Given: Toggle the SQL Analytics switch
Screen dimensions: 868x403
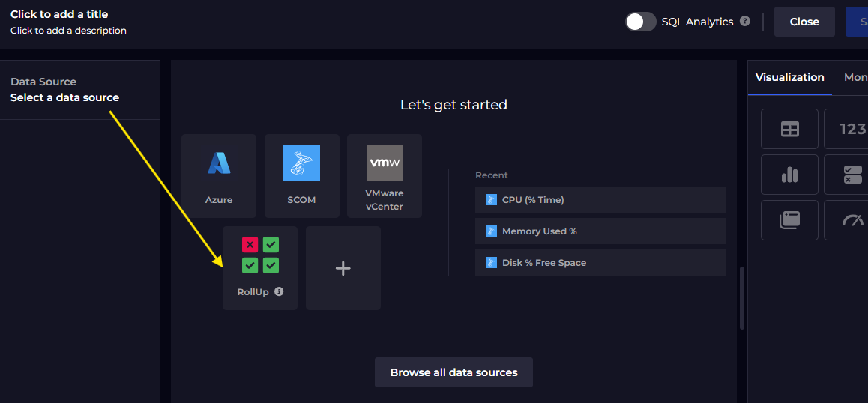Looking at the screenshot, I should (x=641, y=22).
